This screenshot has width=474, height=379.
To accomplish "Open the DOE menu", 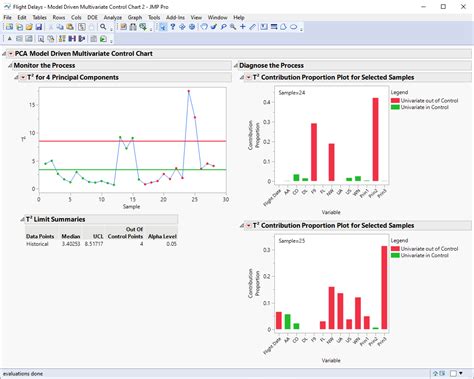I will click(92, 17).
